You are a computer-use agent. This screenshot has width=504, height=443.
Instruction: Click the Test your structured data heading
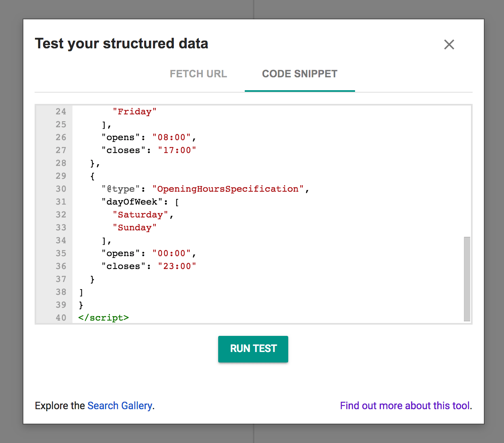click(122, 43)
